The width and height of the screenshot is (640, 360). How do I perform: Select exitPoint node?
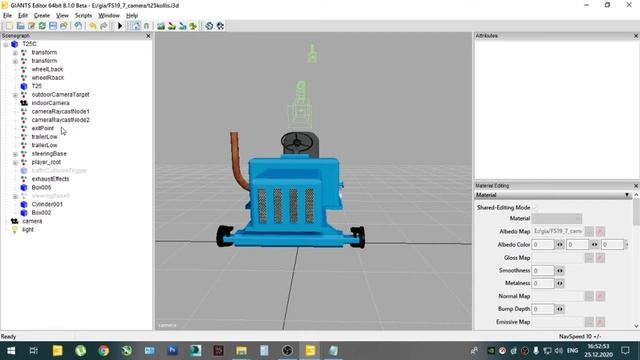click(42, 128)
